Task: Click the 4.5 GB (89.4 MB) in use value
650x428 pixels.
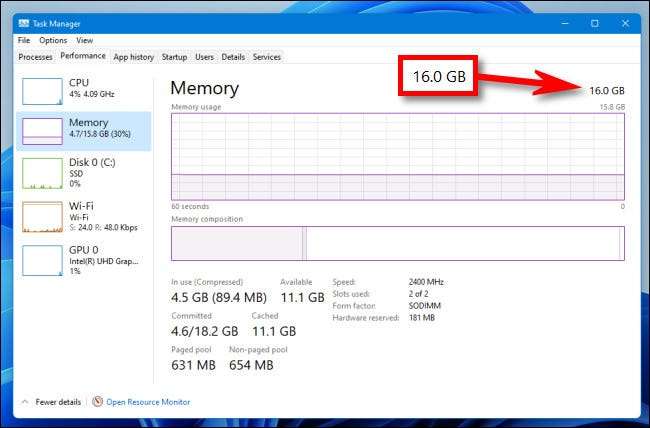Action: coord(219,297)
